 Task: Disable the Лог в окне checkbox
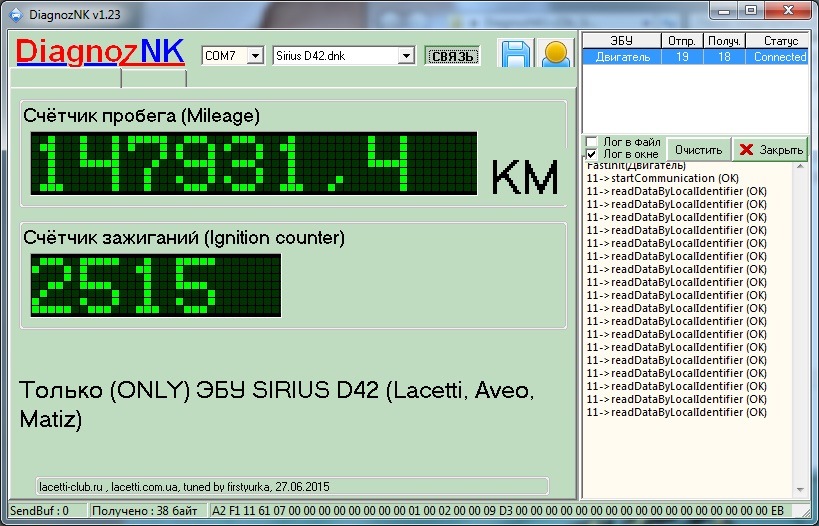point(591,154)
